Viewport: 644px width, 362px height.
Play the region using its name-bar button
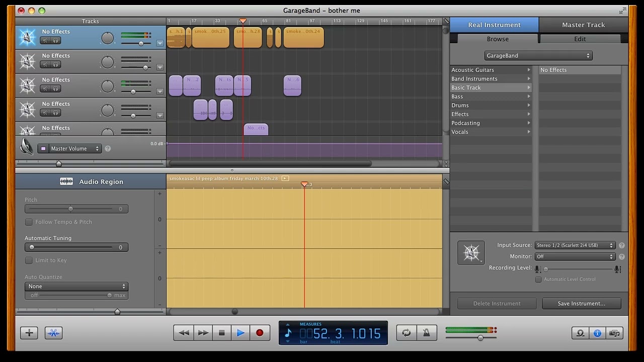click(285, 178)
